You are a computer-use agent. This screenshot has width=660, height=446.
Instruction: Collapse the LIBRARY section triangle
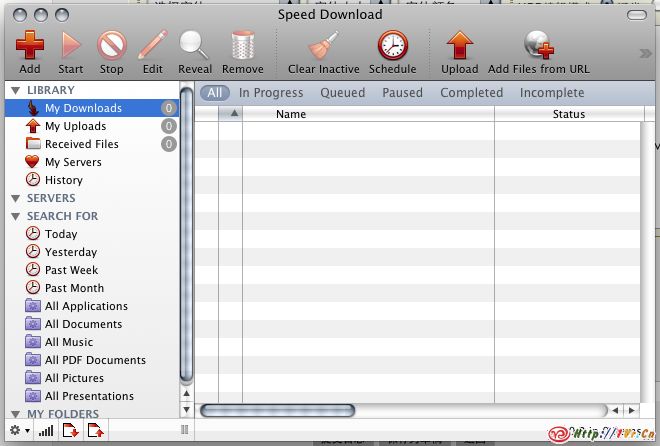click(x=15, y=91)
